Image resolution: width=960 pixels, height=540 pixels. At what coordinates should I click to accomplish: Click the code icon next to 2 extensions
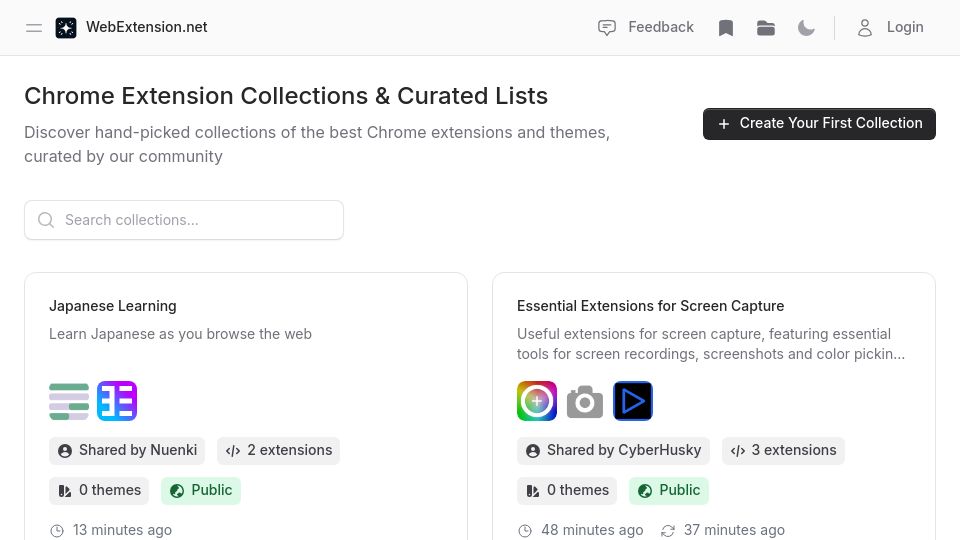pos(233,451)
